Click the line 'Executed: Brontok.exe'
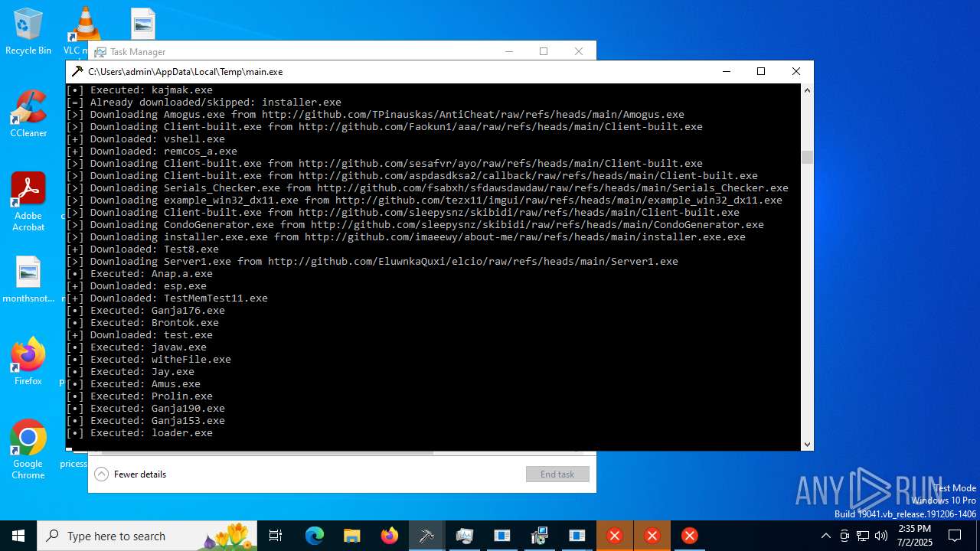Screen dimensions: 980x551 click(x=142, y=322)
